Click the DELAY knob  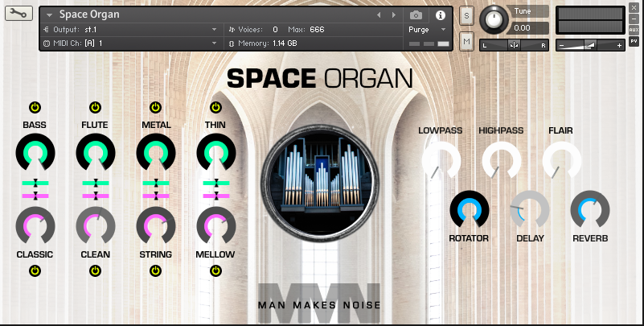pos(530,209)
